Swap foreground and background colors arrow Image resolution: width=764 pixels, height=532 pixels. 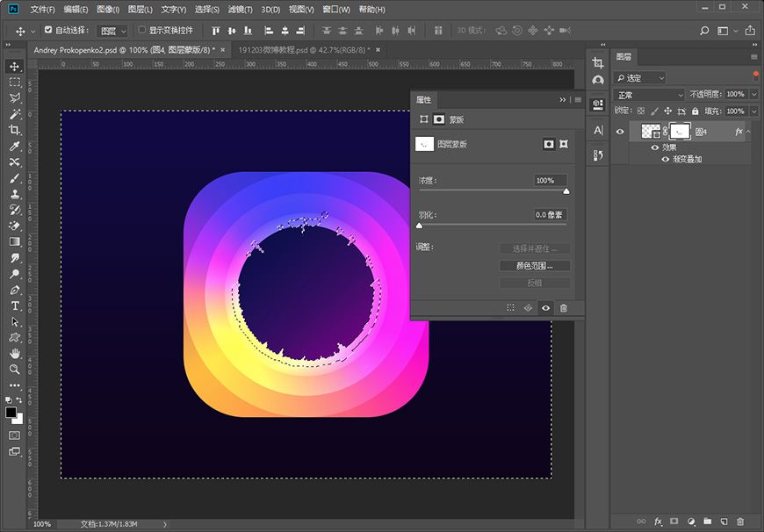(19, 400)
